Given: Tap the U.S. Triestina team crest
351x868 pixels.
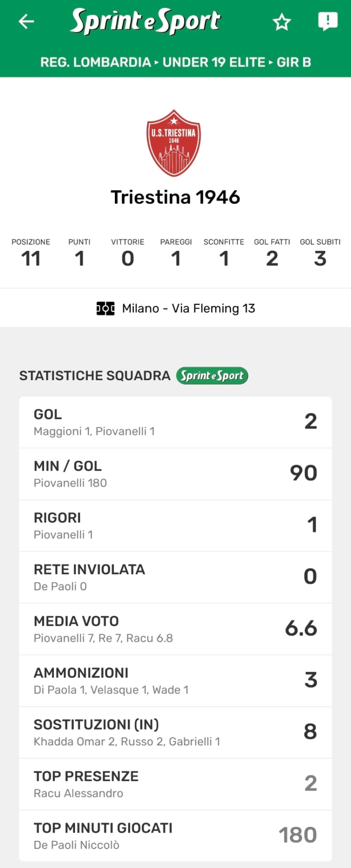Looking at the screenshot, I should click(x=174, y=143).
